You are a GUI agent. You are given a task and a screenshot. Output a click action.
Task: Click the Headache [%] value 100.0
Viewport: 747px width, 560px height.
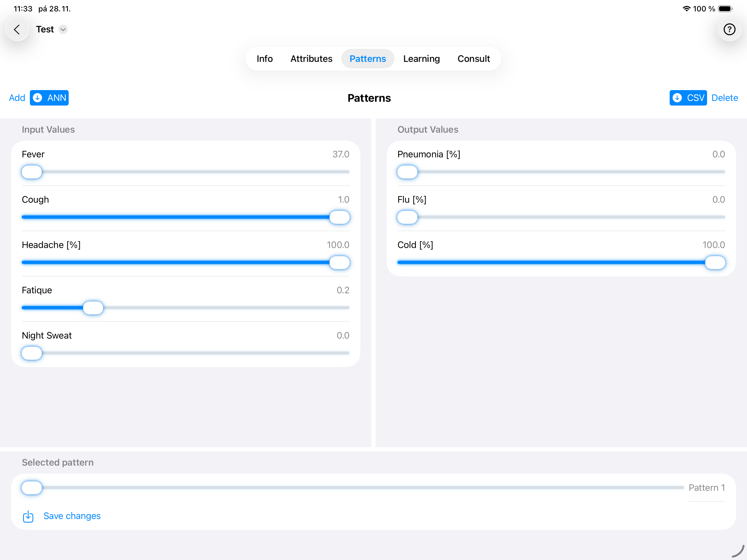pos(338,245)
